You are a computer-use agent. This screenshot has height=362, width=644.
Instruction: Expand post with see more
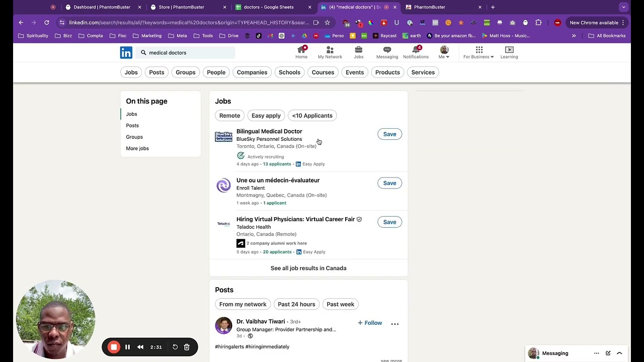click(391, 360)
